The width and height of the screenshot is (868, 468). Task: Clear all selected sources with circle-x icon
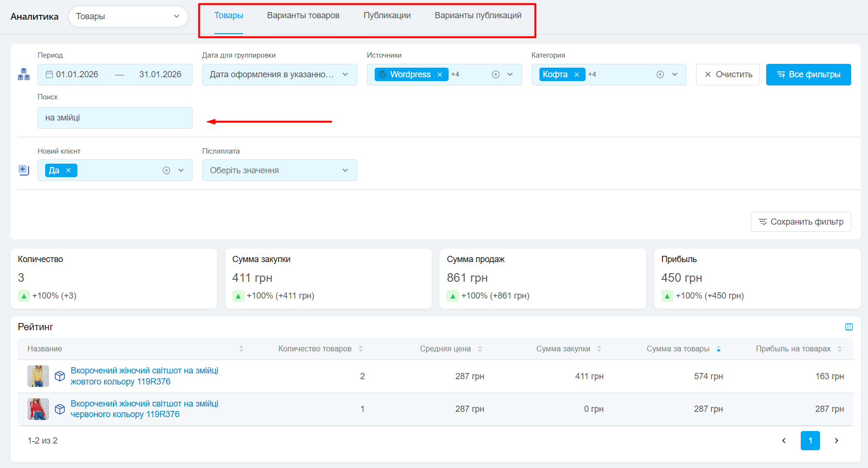tap(496, 74)
